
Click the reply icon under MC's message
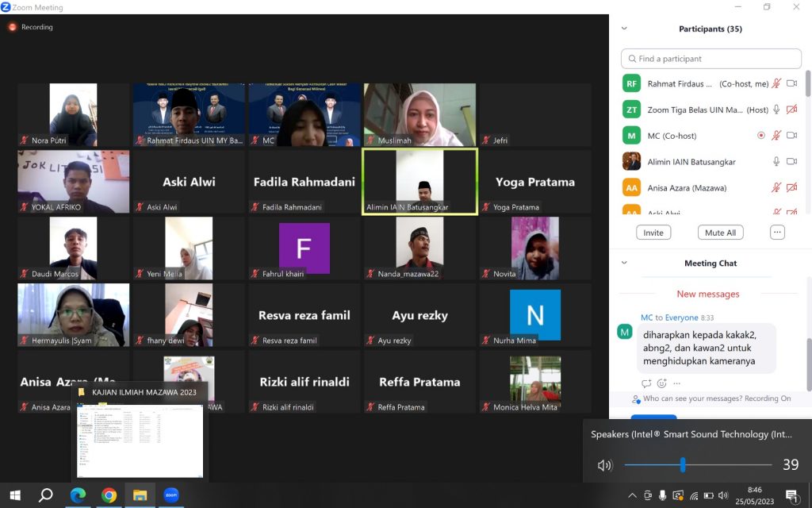[x=646, y=383]
